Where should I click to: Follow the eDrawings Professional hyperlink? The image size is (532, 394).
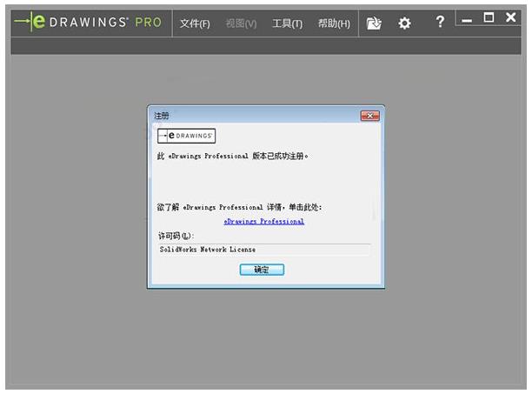pos(263,222)
